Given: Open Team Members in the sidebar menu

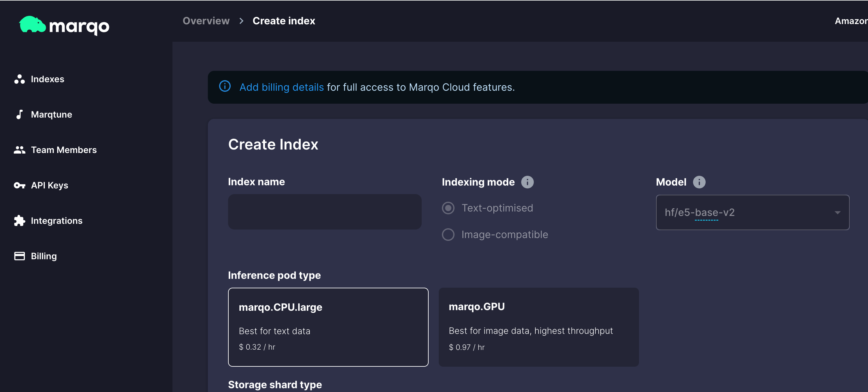Looking at the screenshot, I should 64,150.
